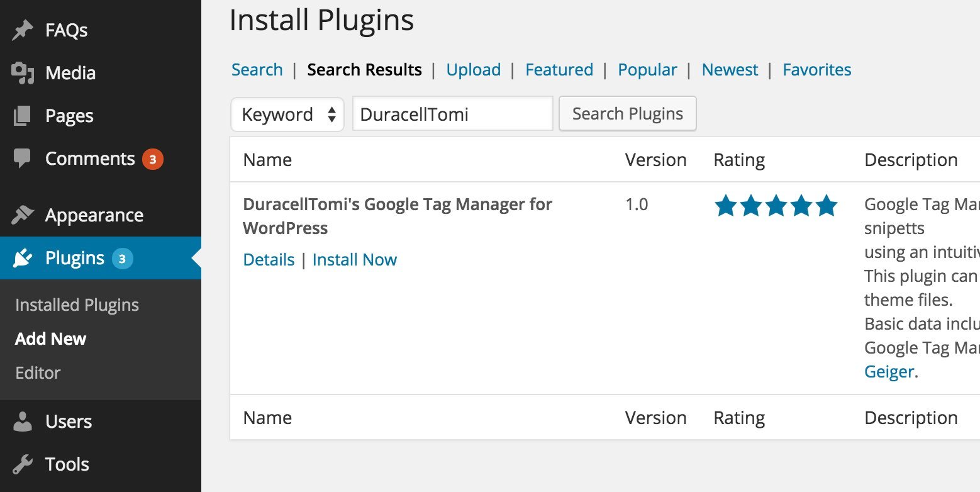Open the Favorites tab
Screen dimensions: 980x492
click(x=816, y=69)
